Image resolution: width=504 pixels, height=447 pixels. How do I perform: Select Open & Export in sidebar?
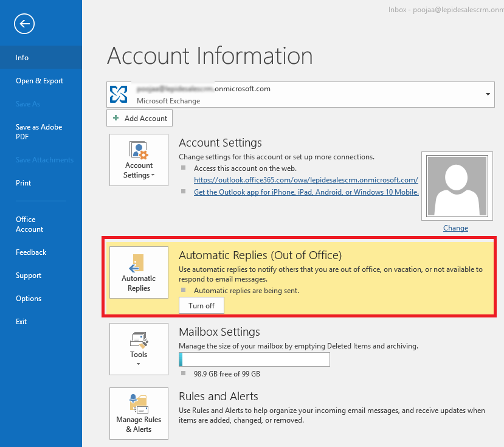click(x=40, y=81)
